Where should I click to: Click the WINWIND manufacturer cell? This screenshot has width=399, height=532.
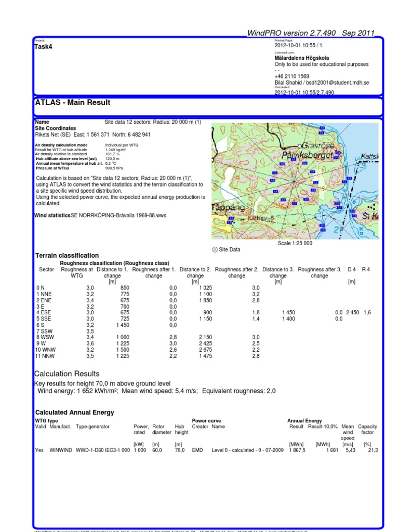coord(61,450)
